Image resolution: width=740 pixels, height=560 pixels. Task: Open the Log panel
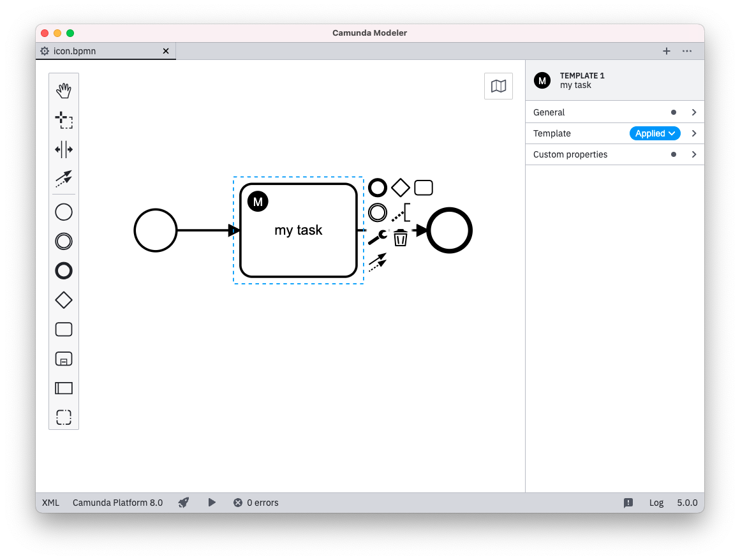pos(656,503)
